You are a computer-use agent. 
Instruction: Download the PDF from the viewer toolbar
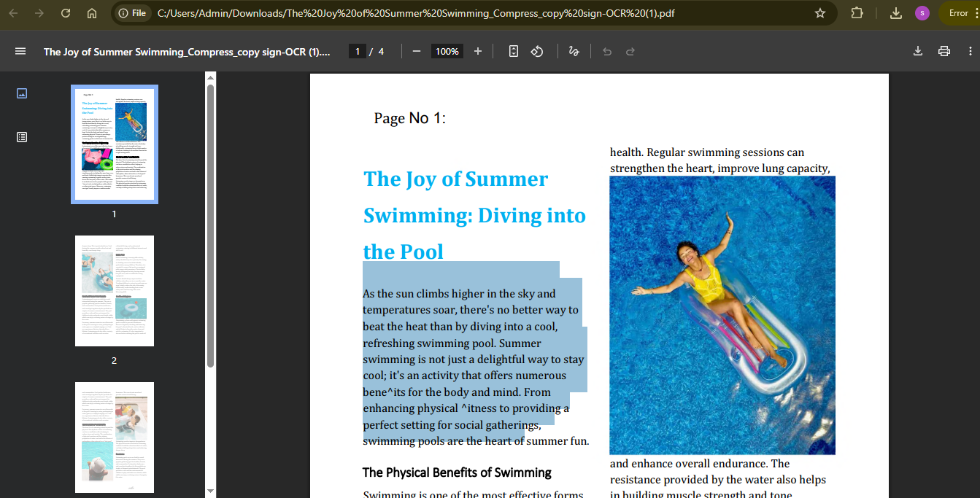pos(917,51)
